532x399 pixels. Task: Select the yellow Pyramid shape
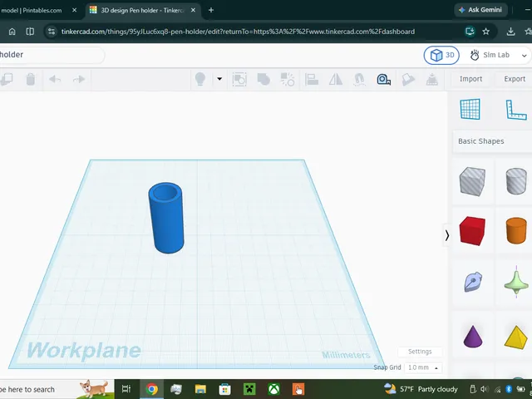(516, 337)
